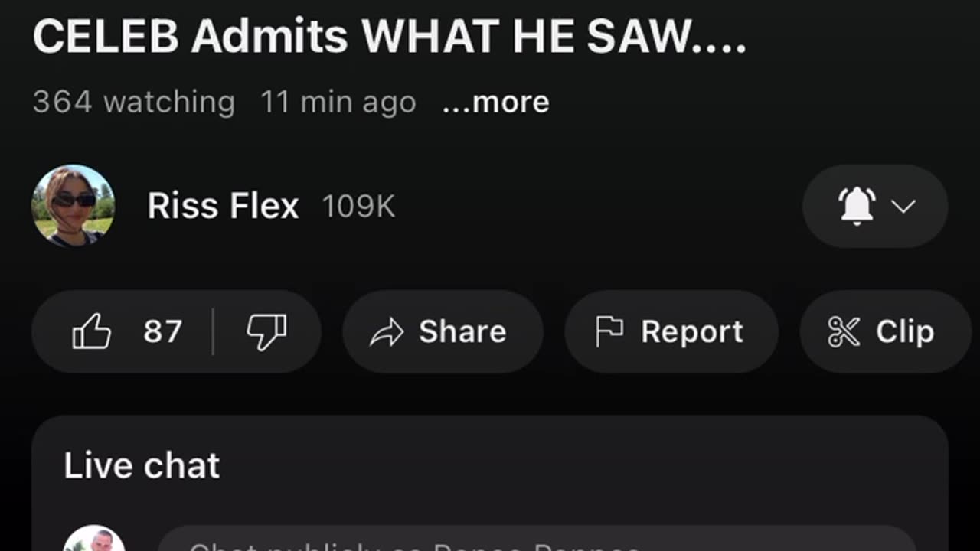The height and width of the screenshot is (551, 980).
Task: Click the scissors Clip icon
Action: [844, 332]
